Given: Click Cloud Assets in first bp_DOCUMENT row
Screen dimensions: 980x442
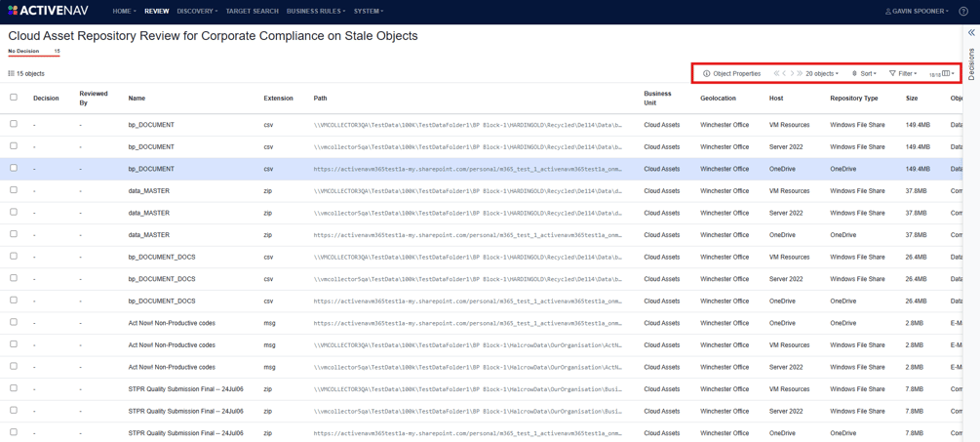Looking at the screenshot, I should tap(662, 125).
